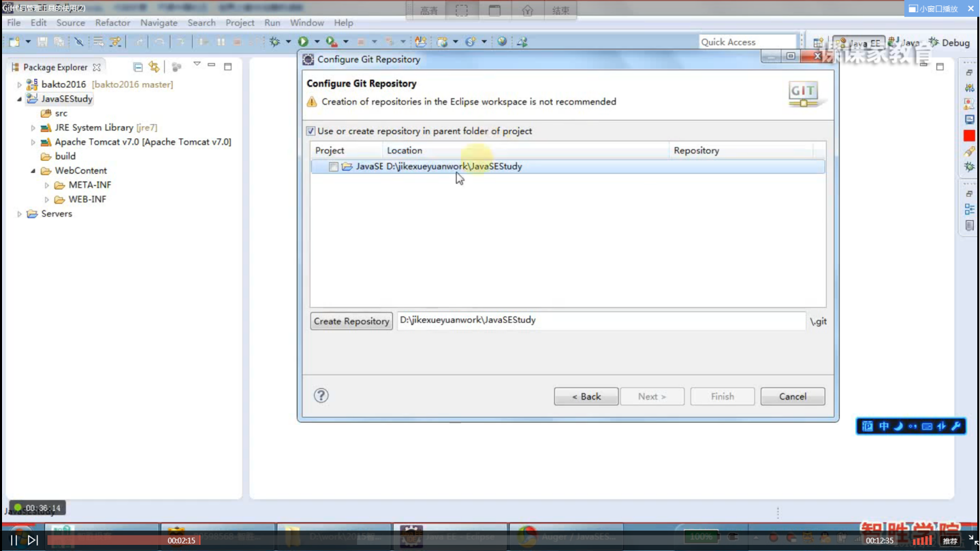Viewport: 980px width, 551px height.
Task: Open the File menu
Action: pyautogui.click(x=14, y=22)
